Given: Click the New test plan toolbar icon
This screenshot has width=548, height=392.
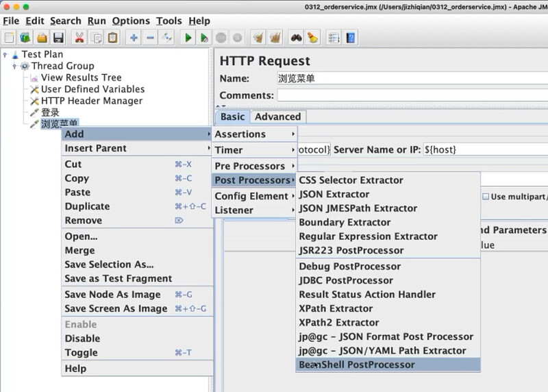Looking at the screenshot, I should coord(10,38).
